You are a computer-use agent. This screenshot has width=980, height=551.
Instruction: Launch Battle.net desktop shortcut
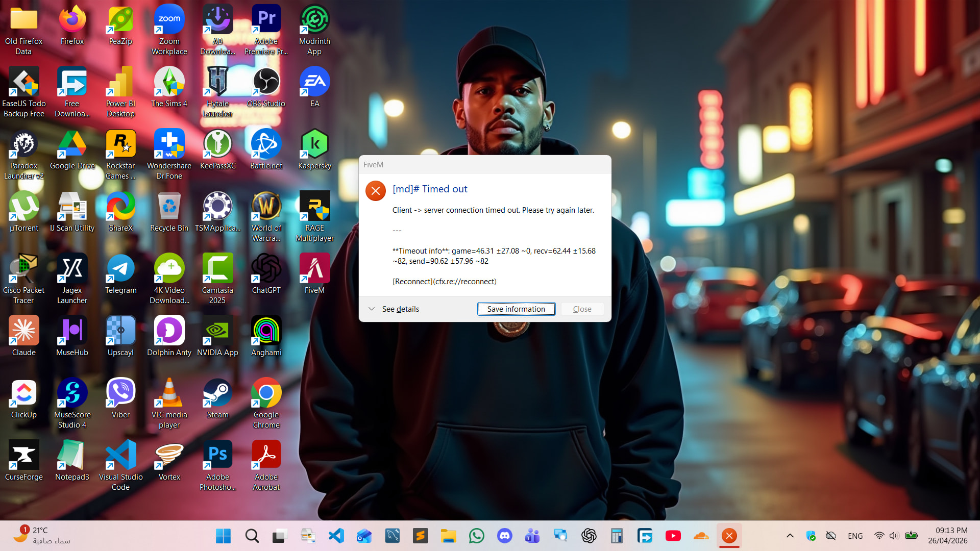click(x=266, y=149)
